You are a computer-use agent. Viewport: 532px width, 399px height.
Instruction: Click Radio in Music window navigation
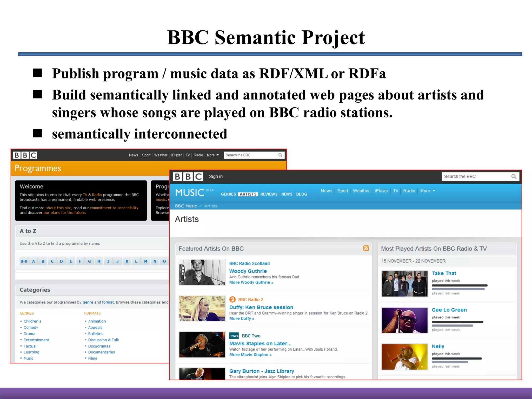pos(409,191)
